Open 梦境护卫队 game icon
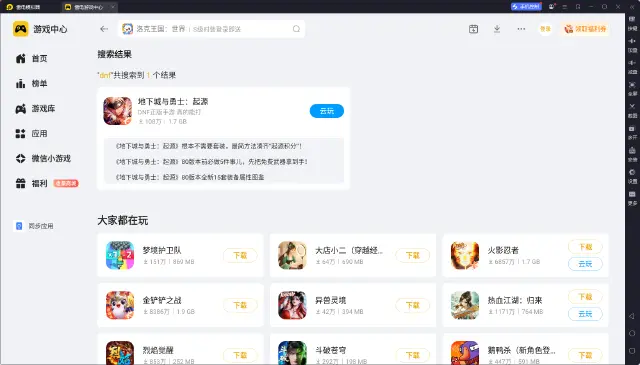 click(x=120, y=256)
